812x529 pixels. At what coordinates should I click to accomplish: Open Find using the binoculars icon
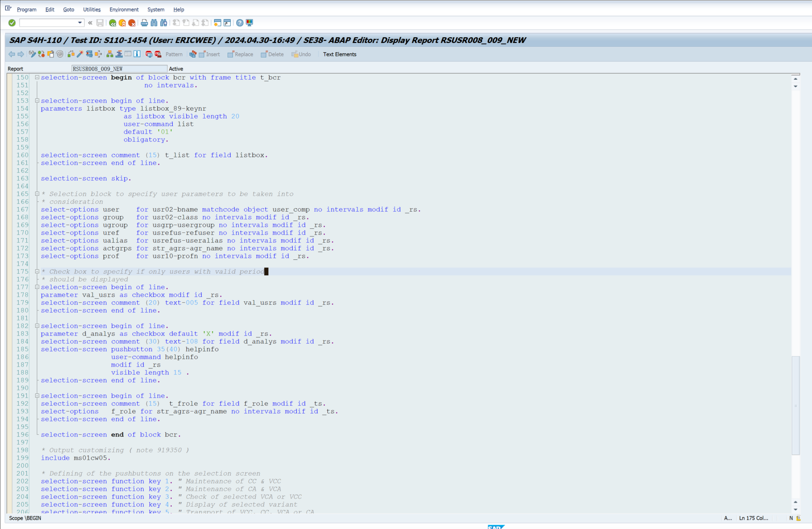pos(154,23)
